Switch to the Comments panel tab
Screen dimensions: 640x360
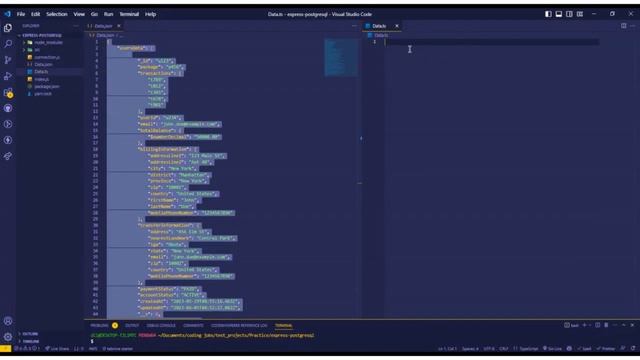point(193,325)
